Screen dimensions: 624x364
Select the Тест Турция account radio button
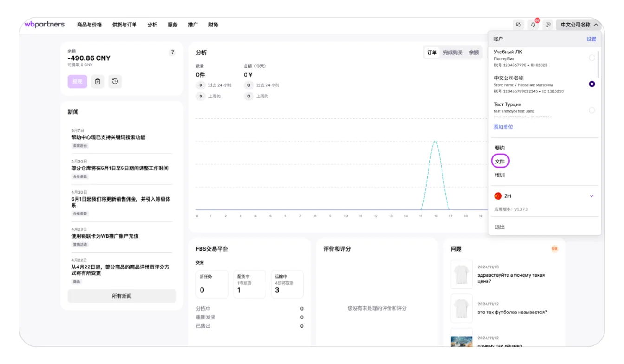point(591,110)
